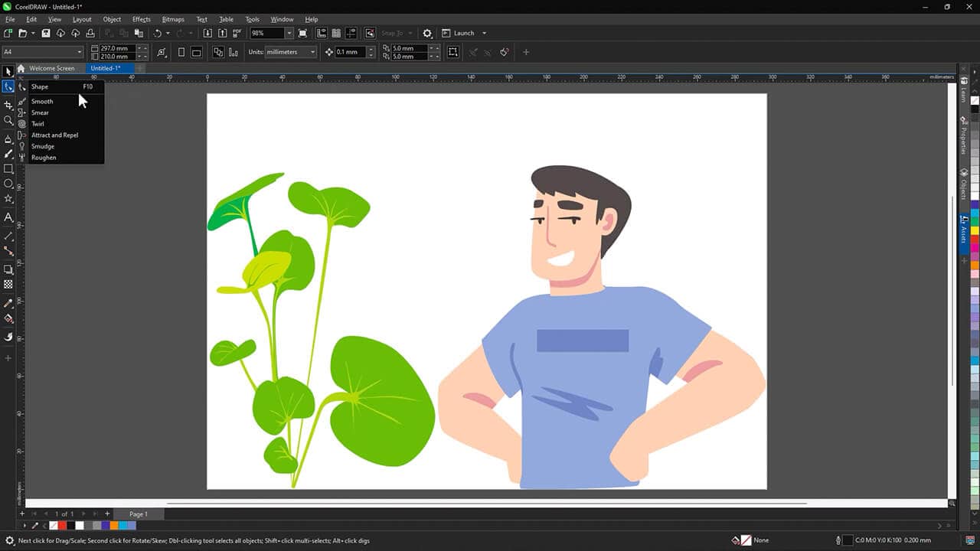The width and height of the screenshot is (980, 551).
Task: Open the Effects menu
Action: point(142,19)
